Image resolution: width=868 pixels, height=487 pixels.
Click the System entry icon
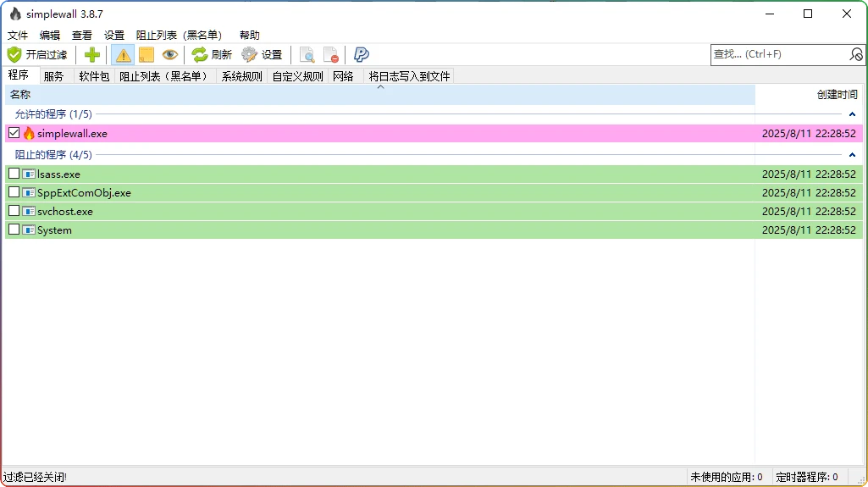pyautogui.click(x=29, y=230)
